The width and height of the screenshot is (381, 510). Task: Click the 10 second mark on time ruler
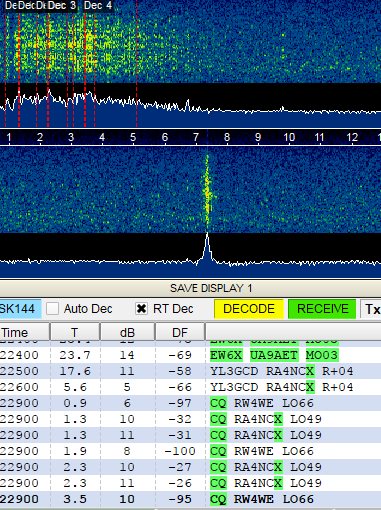tap(289, 137)
